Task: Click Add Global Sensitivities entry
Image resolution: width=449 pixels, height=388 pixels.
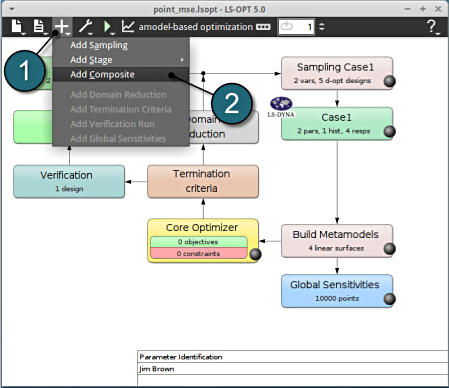Action: [x=121, y=139]
